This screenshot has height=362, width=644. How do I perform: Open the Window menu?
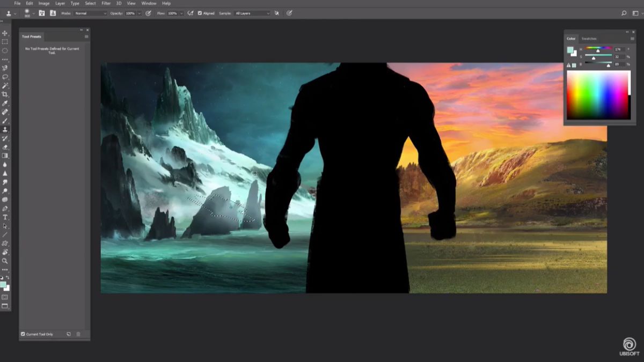coord(149,3)
